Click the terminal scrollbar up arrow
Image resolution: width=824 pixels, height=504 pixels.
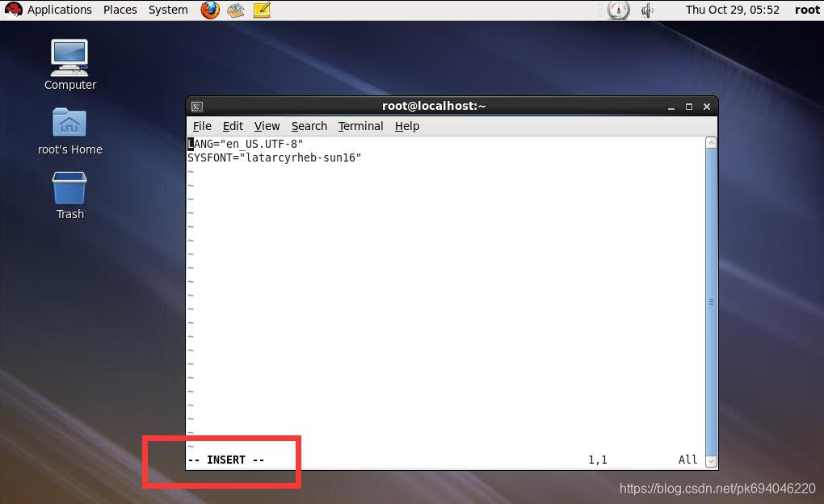click(711, 142)
